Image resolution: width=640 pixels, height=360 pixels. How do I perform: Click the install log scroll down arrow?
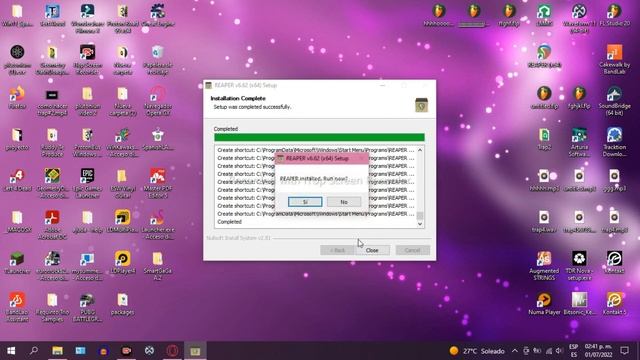[x=420, y=224]
